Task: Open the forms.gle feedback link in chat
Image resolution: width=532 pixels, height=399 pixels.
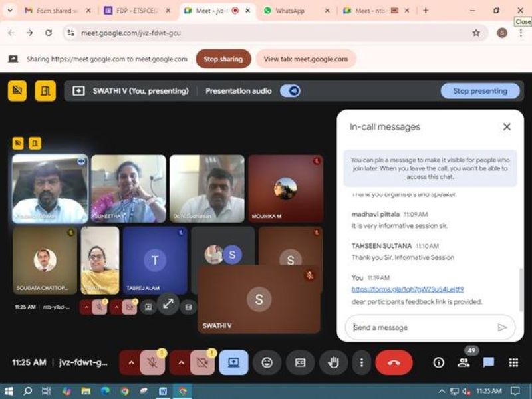Action: tap(407, 289)
